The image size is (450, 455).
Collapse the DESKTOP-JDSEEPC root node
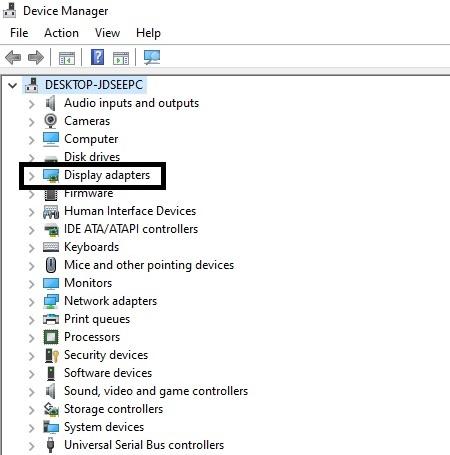click(13, 85)
